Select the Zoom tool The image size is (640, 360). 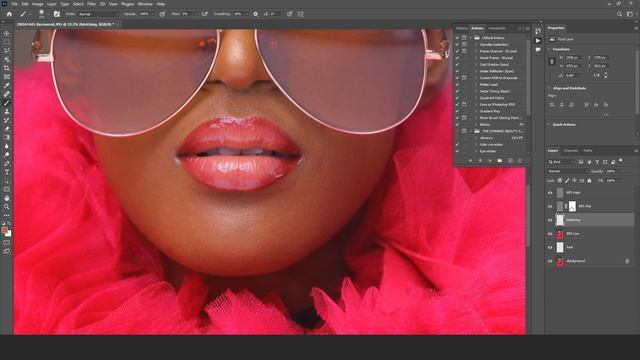point(7,207)
